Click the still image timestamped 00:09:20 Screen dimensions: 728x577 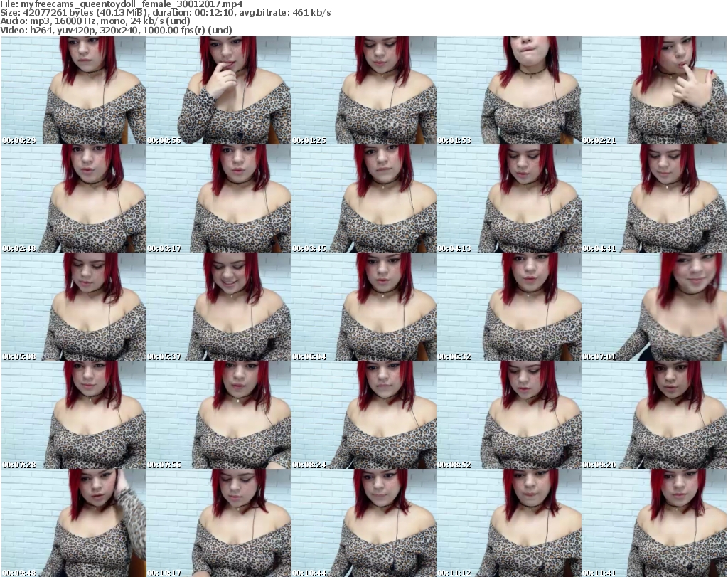point(654,415)
